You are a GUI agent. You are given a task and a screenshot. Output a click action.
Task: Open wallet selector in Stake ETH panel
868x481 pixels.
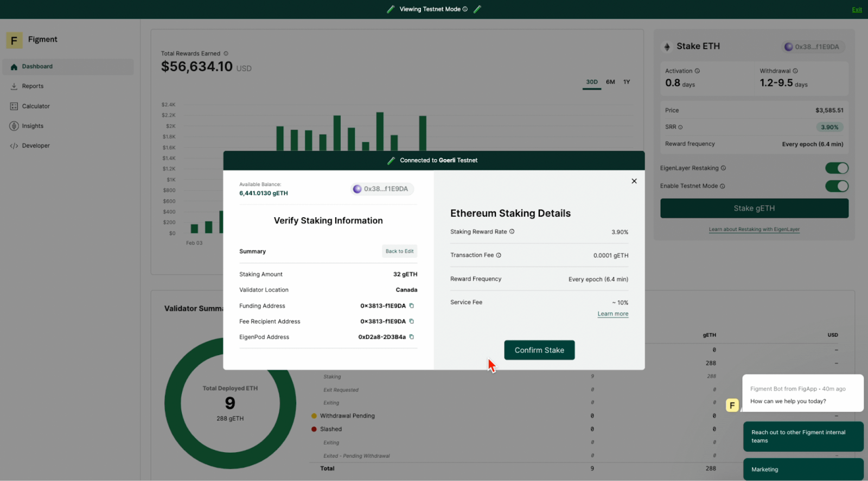coord(812,47)
